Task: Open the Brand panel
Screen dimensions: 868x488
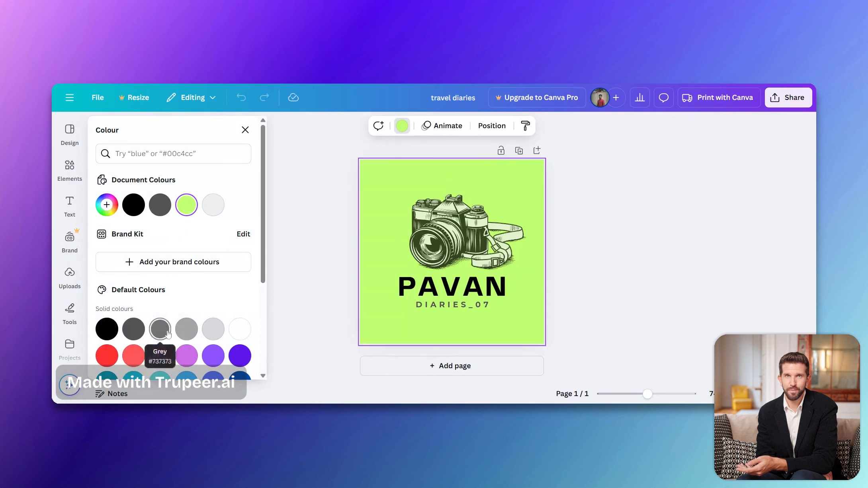Action: tap(69, 242)
